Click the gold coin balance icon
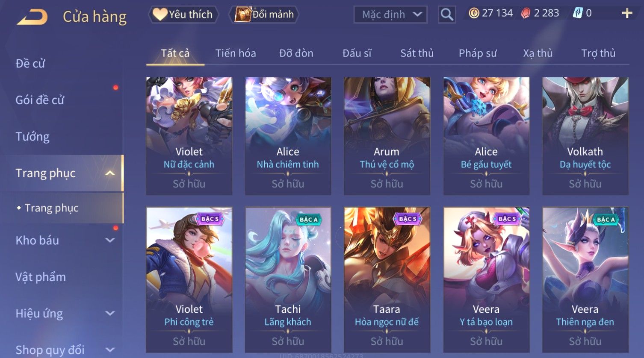 pyautogui.click(x=474, y=13)
